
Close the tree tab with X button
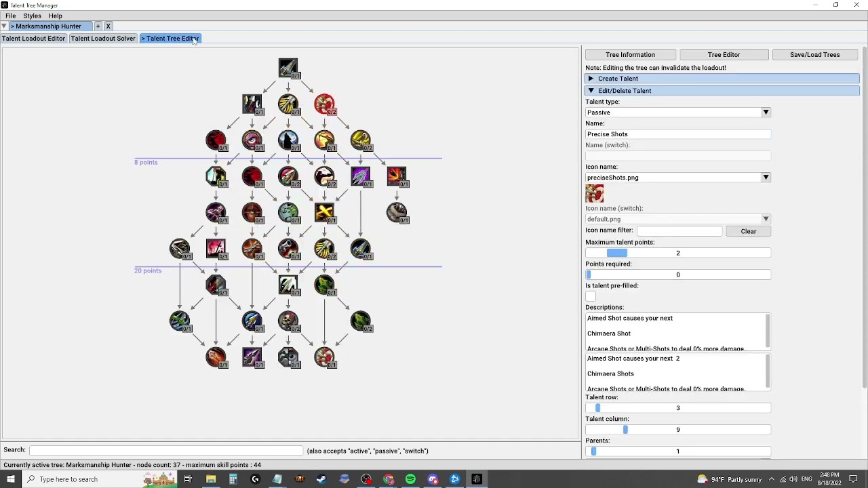coord(108,26)
